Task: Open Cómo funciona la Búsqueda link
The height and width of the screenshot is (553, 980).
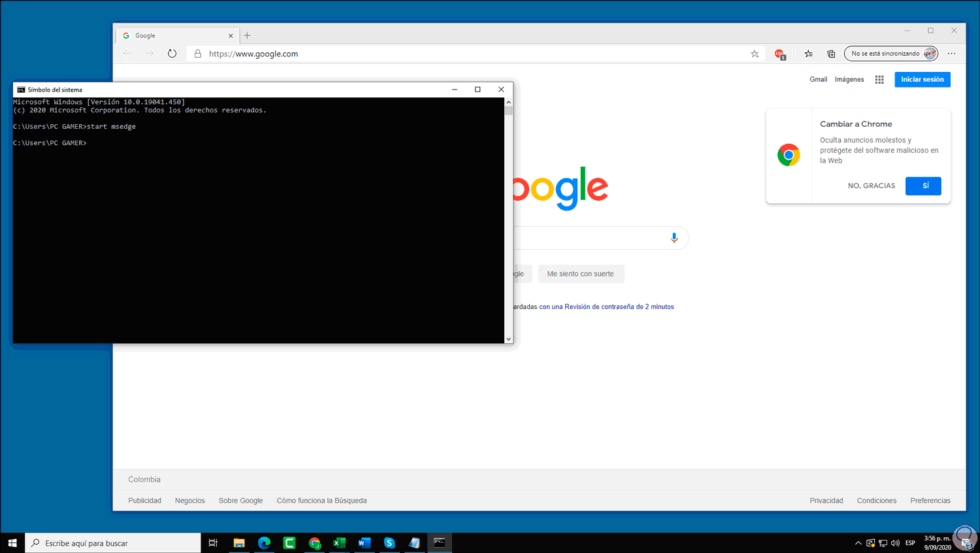Action: pyautogui.click(x=321, y=501)
